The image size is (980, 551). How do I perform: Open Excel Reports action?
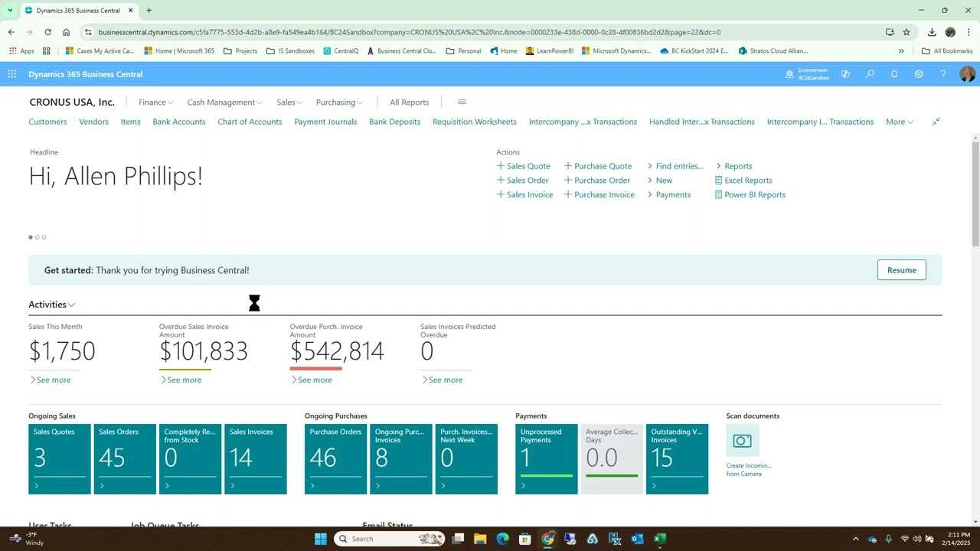[x=743, y=181]
